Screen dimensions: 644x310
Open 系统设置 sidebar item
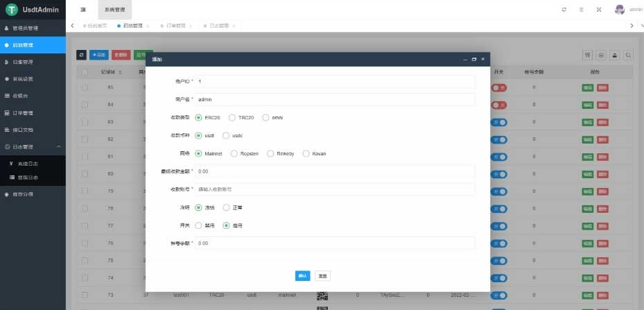coord(33,79)
